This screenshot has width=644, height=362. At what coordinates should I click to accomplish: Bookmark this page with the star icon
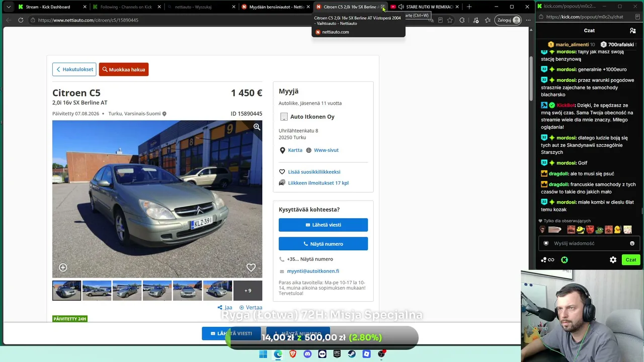(x=450, y=20)
